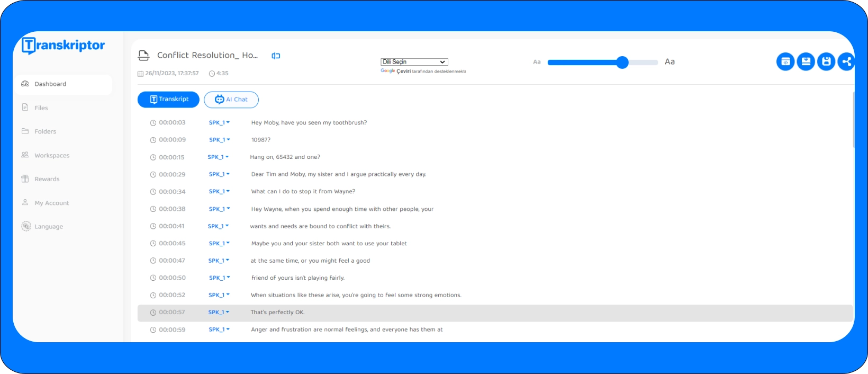Click timestamp 00:00:45
This screenshot has height=374, width=868.
[x=168, y=243]
